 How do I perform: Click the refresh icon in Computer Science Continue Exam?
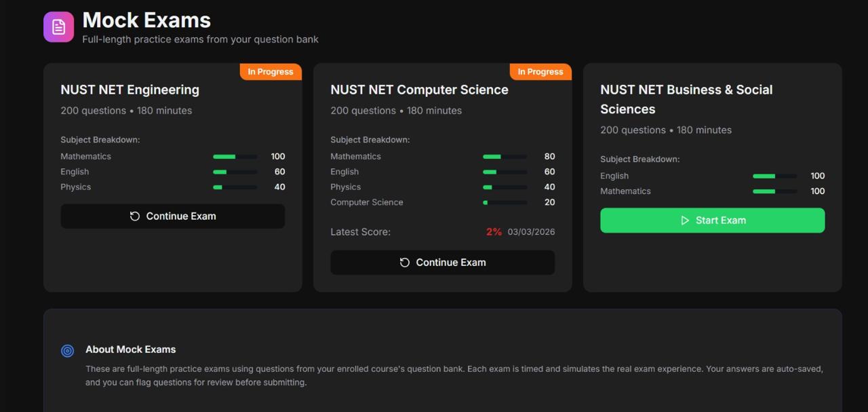click(405, 262)
